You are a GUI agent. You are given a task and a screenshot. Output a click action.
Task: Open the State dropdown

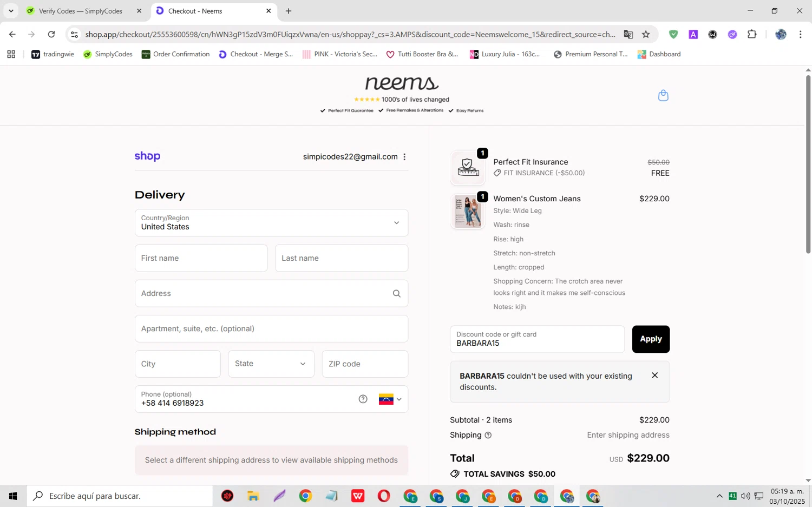271,364
